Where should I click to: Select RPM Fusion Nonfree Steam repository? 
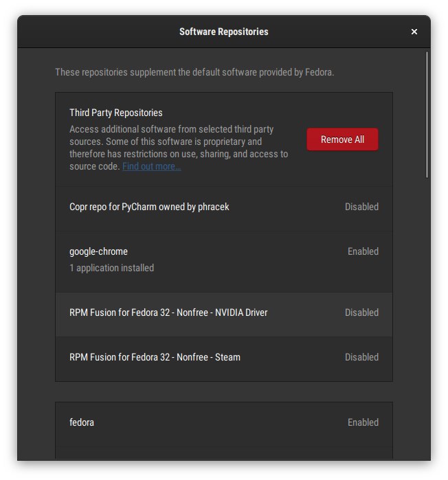pos(224,358)
